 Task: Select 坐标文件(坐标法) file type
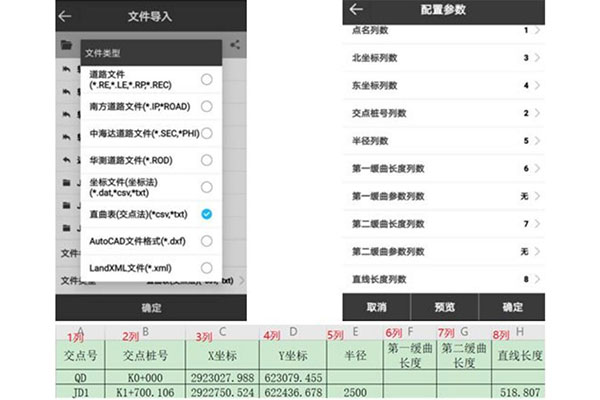tap(205, 187)
